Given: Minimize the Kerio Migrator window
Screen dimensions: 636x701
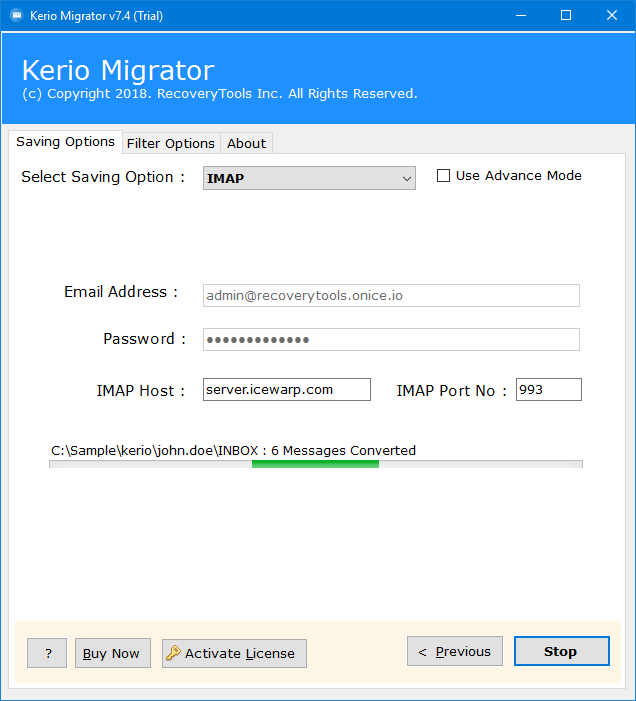Looking at the screenshot, I should tap(521, 16).
